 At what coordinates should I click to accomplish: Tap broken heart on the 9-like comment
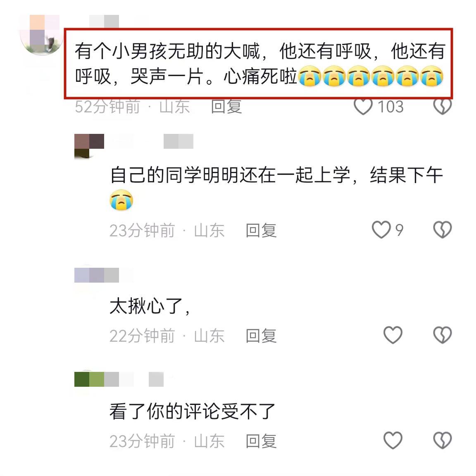point(442,230)
